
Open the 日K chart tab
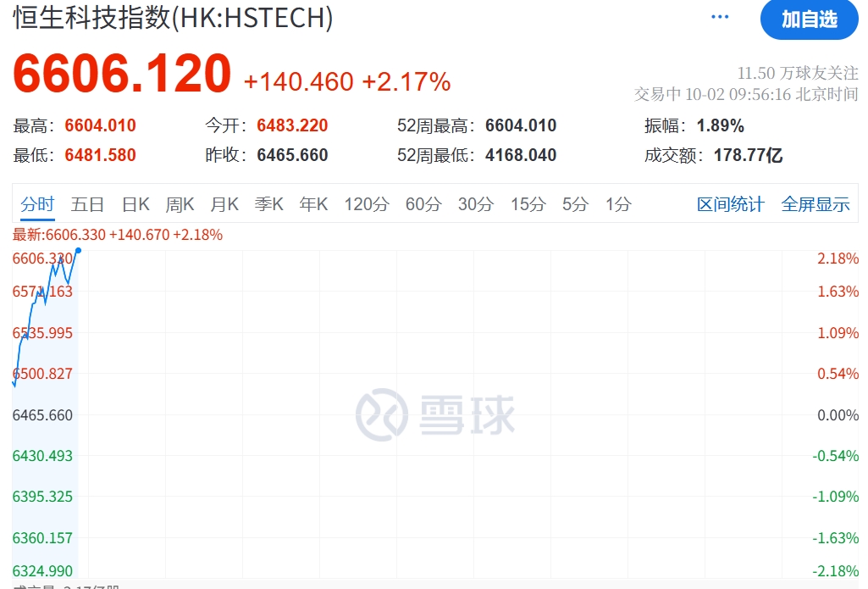[x=135, y=204]
